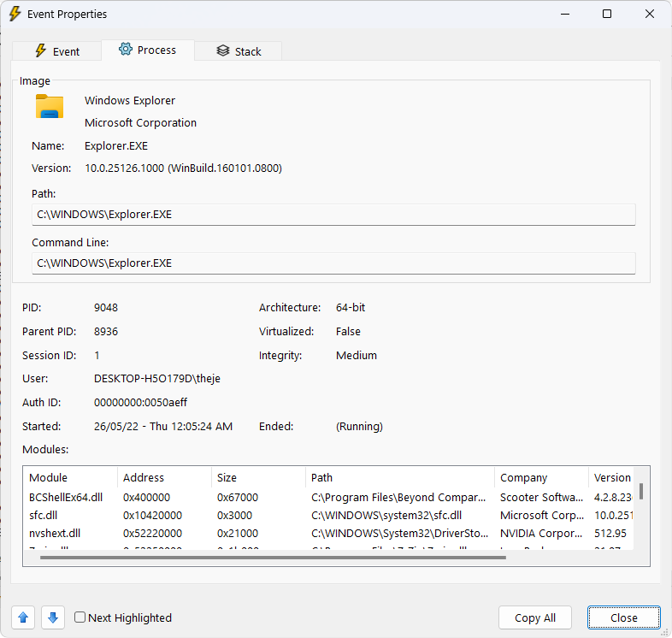Click the Architecture value 64-bit
Screen dimensions: 672x638
[351, 307]
